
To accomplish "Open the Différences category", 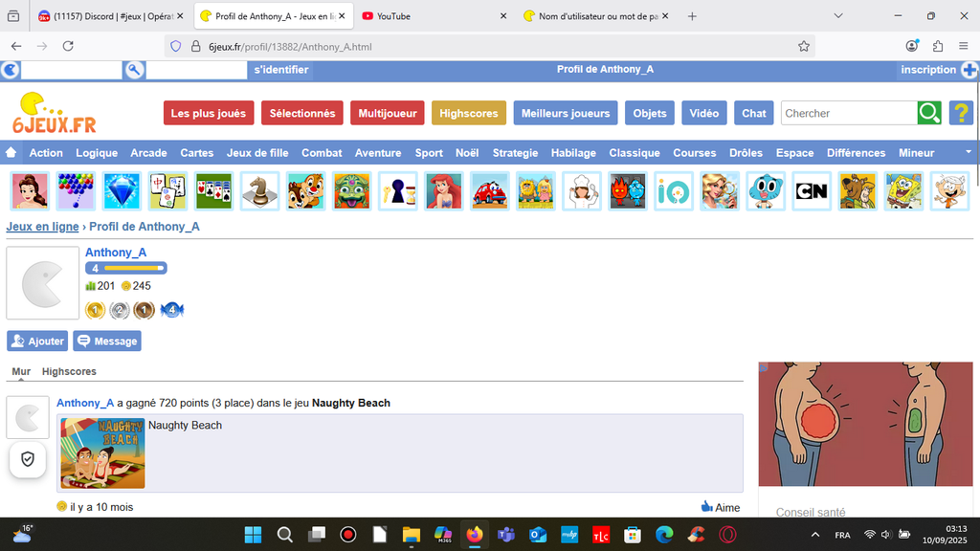I will 857,153.
